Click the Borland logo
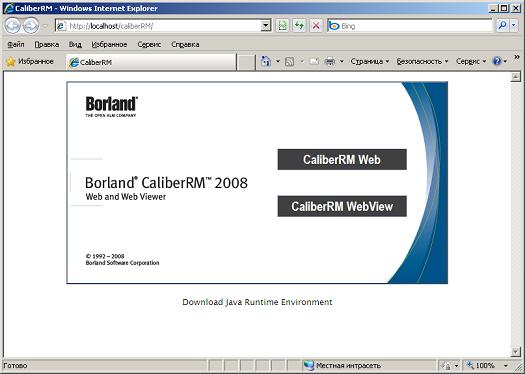Viewport: 525px width, 374px height. pos(111,106)
